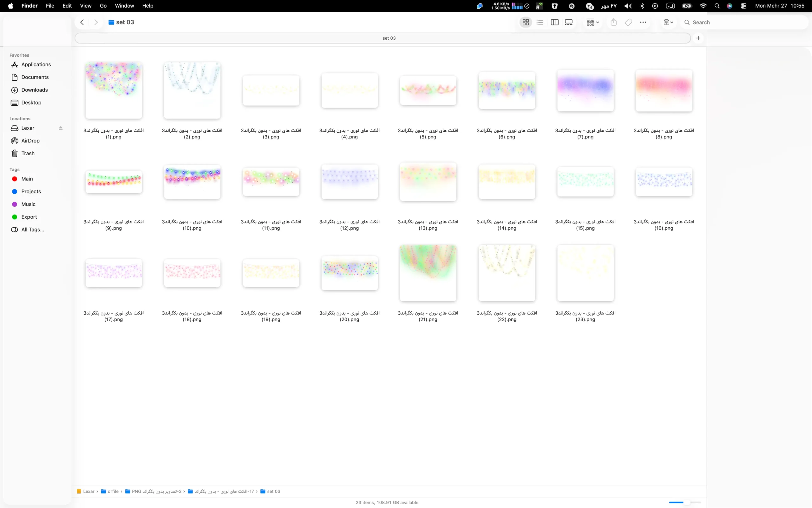Eject the Lexar drive
The width and height of the screenshot is (812, 508).
61,128
